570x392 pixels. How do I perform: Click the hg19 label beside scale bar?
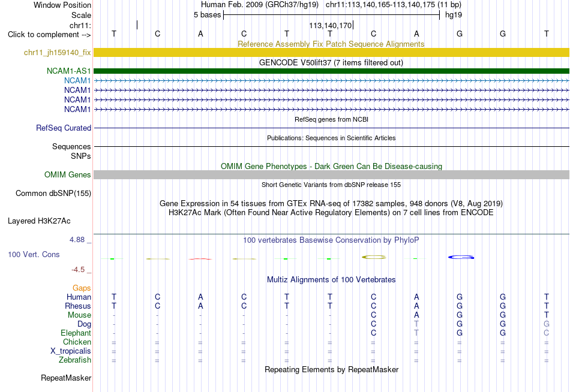[x=454, y=15]
